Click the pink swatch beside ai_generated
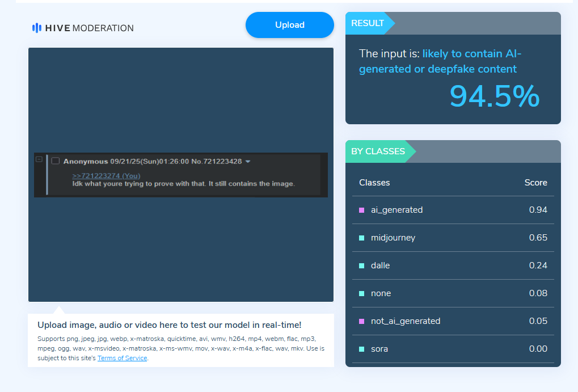 pos(362,210)
